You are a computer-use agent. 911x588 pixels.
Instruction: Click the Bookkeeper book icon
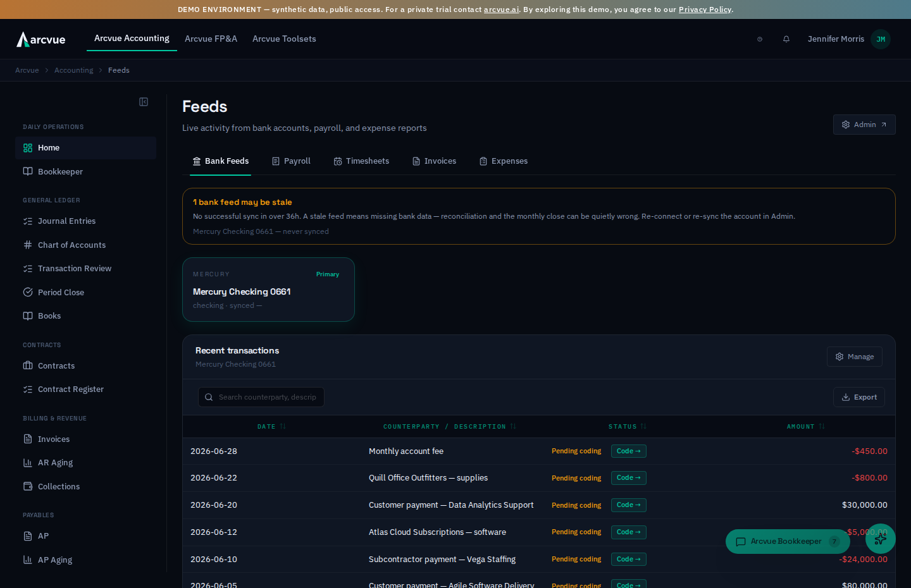point(28,171)
